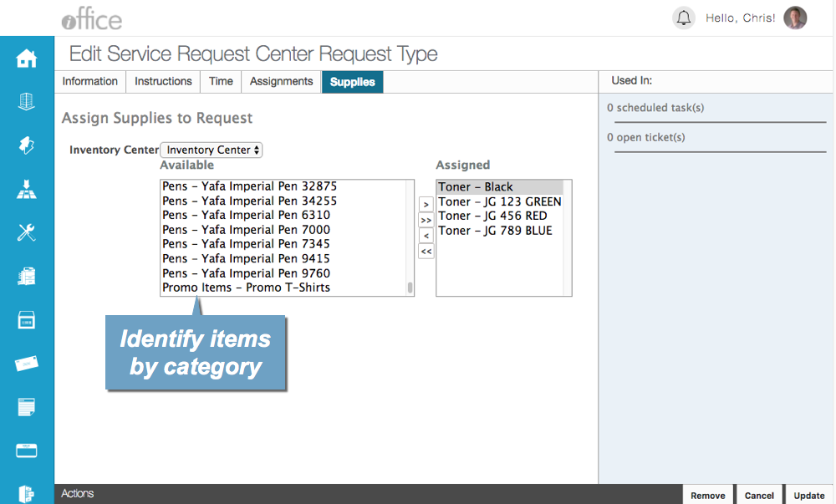Open the Instructions tab
This screenshot has width=836, height=504.
click(163, 82)
